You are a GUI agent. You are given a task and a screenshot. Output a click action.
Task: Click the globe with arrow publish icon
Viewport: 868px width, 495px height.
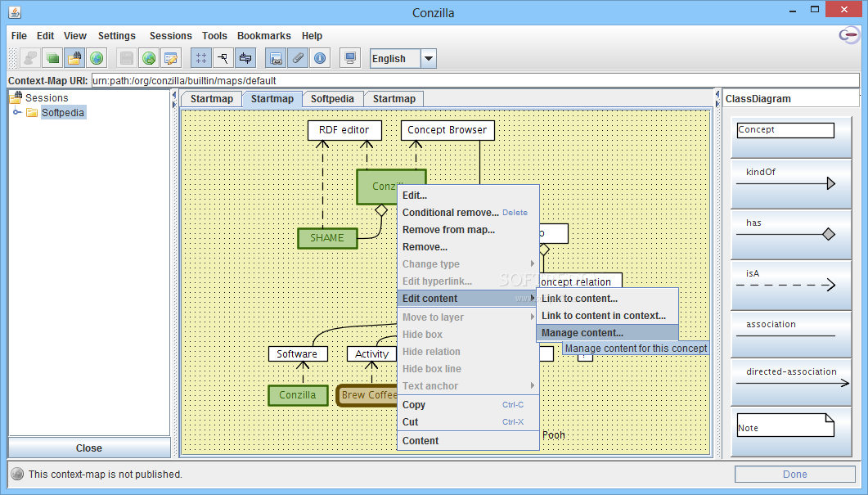pyautogui.click(x=149, y=58)
